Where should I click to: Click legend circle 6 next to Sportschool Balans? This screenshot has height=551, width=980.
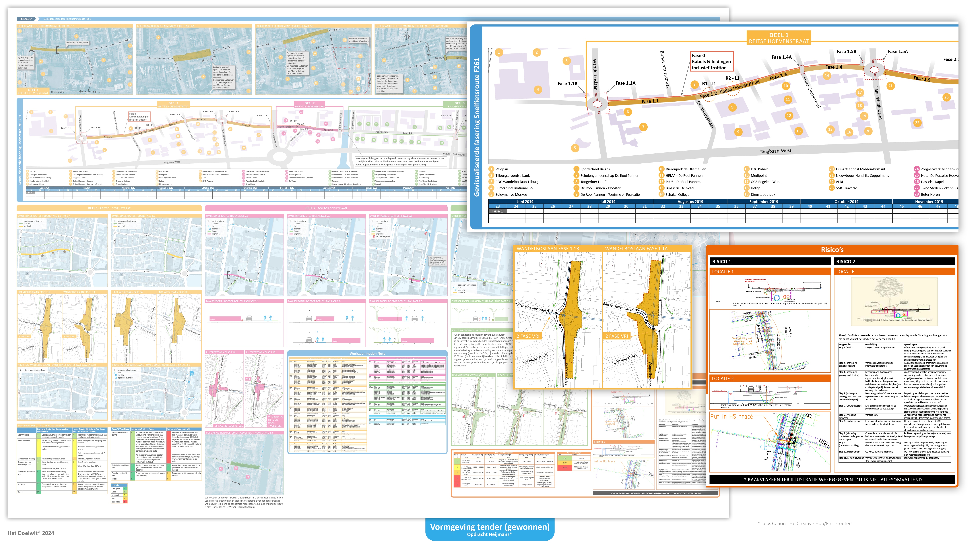[x=576, y=169]
